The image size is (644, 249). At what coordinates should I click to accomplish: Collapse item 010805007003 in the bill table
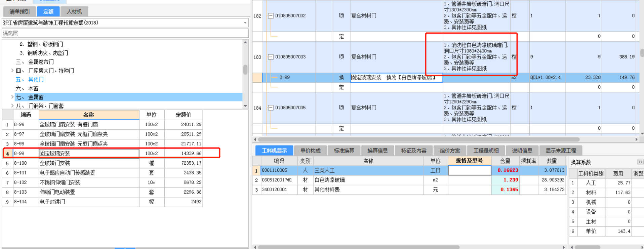(x=271, y=57)
